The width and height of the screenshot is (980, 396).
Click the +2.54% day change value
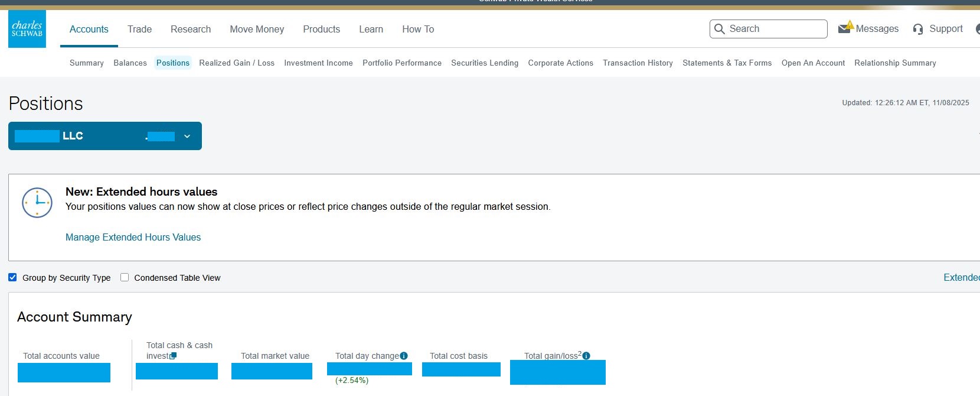(352, 380)
